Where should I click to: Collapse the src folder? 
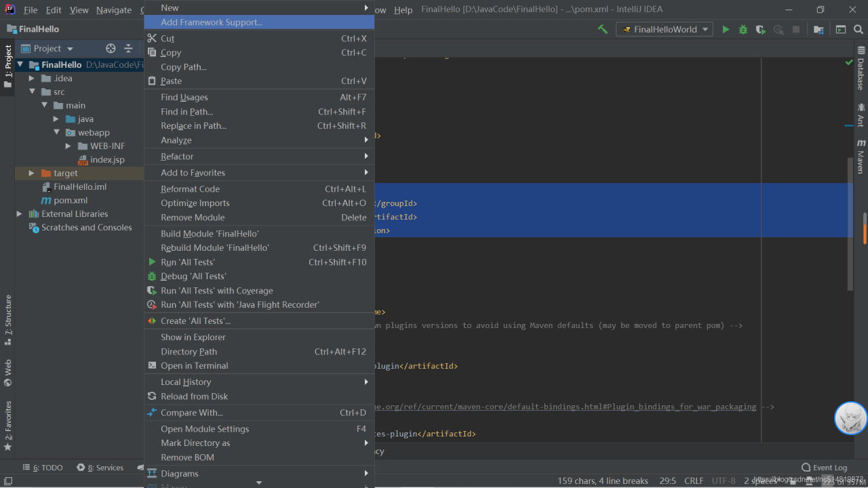click(31, 91)
